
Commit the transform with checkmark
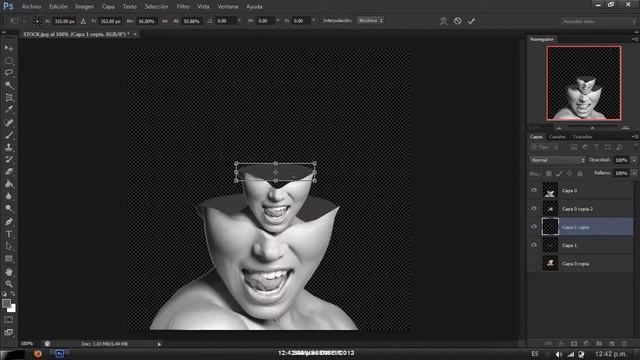tap(471, 21)
